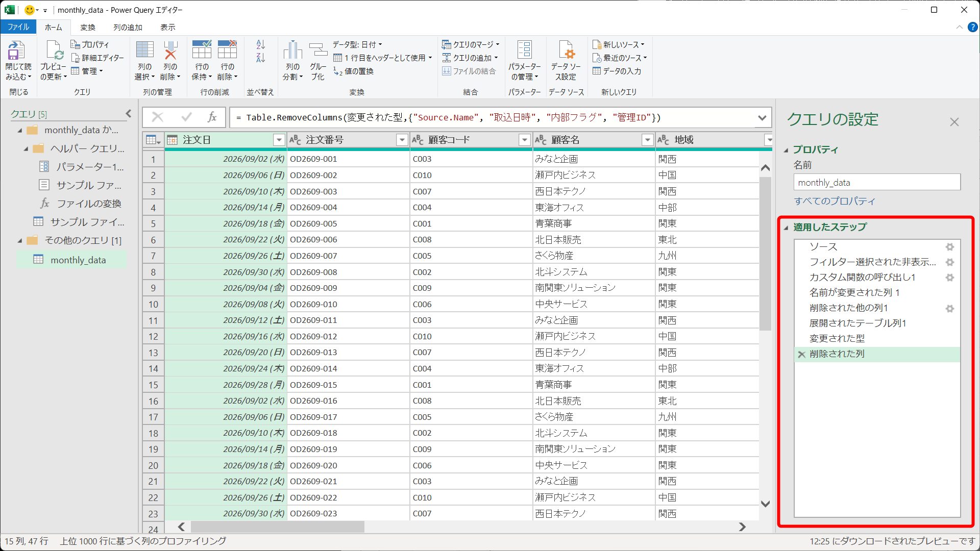The width and height of the screenshot is (980, 551).
Task: Sort ascending with the A-Z icon
Action: 261,44
